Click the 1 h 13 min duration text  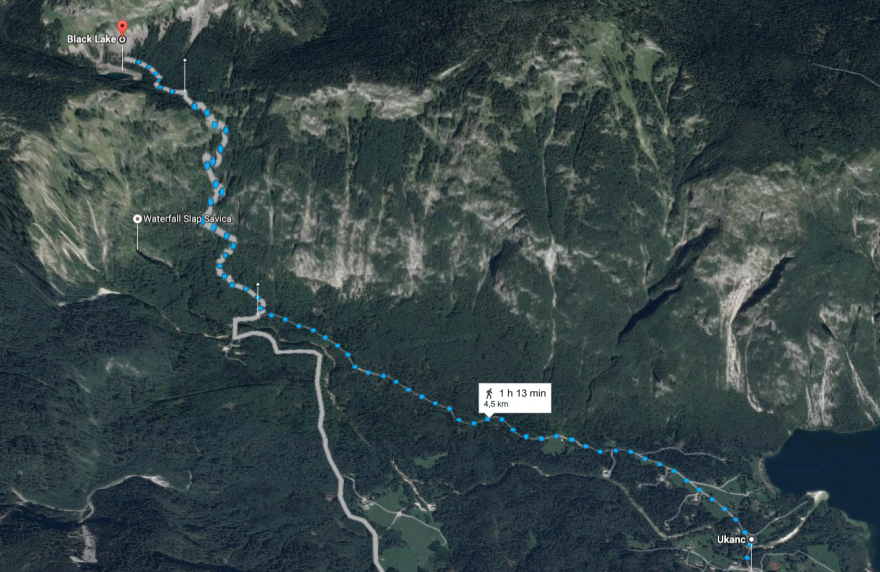(522, 393)
